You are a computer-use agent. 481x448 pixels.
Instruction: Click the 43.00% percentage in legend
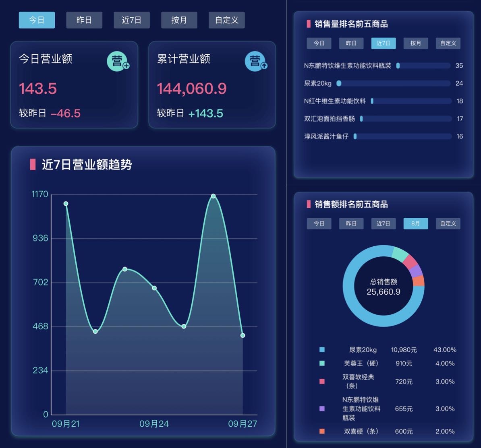coord(445,350)
